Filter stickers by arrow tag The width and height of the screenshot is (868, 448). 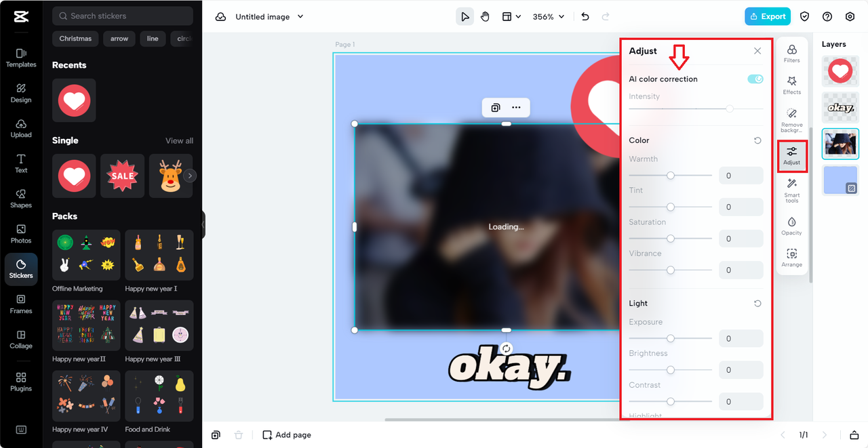[x=119, y=39]
